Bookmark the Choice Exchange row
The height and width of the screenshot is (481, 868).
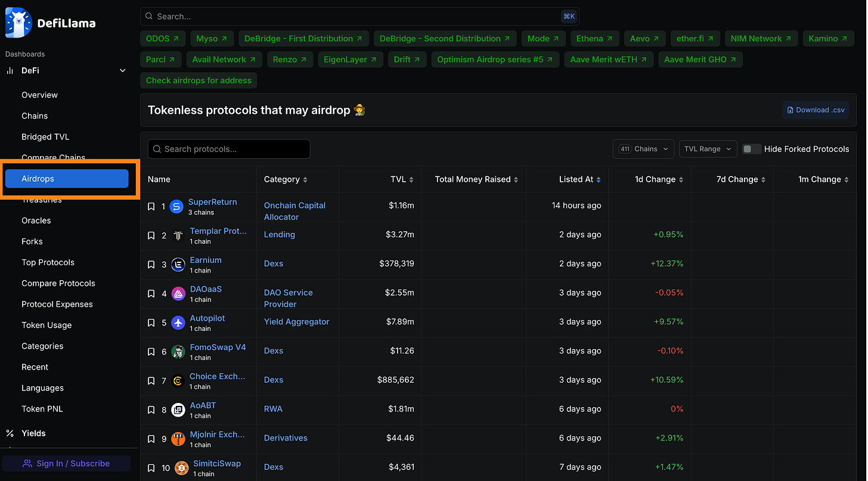pos(151,381)
